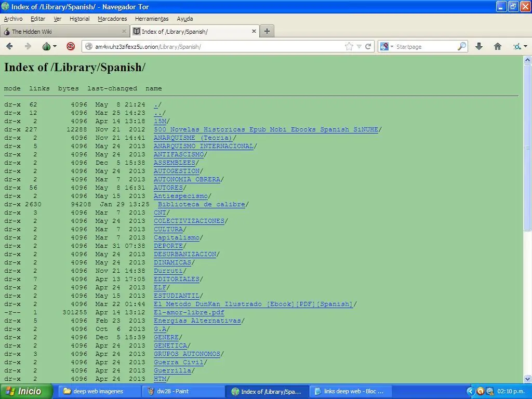Open the Capitalismo folder link
The width and height of the screenshot is (532, 399).
tap(177, 237)
